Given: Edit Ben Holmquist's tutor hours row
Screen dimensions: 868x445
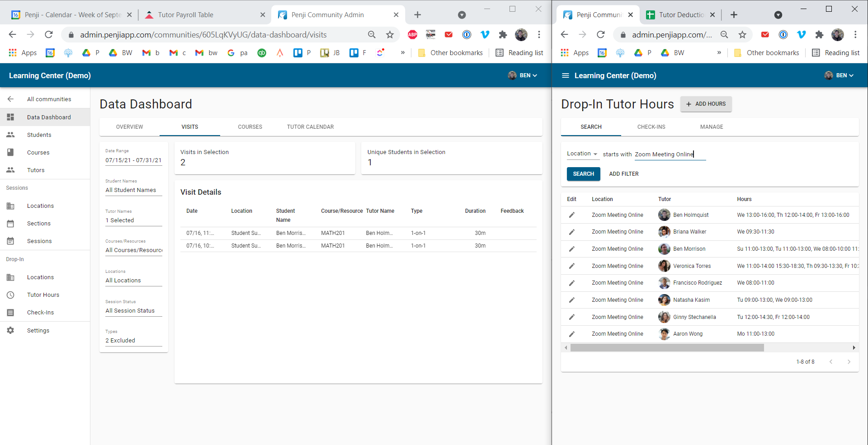Looking at the screenshot, I should point(571,215).
